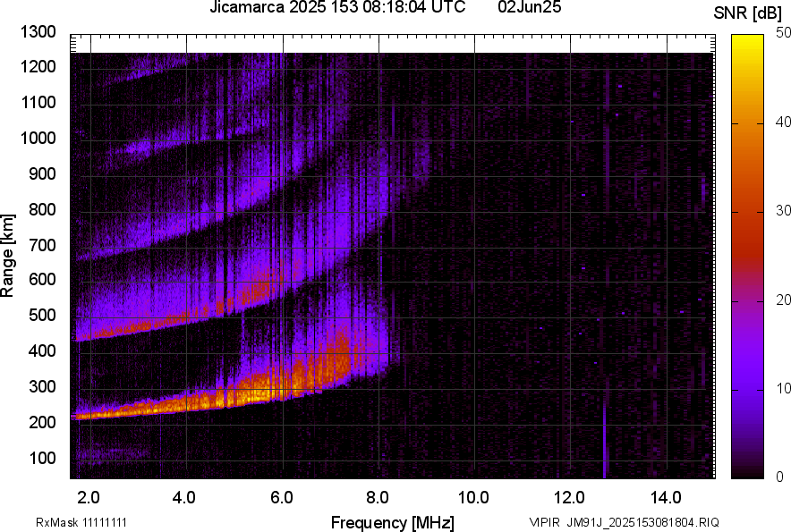
Task: Click the range tick label '200'
Action: [42, 422]
